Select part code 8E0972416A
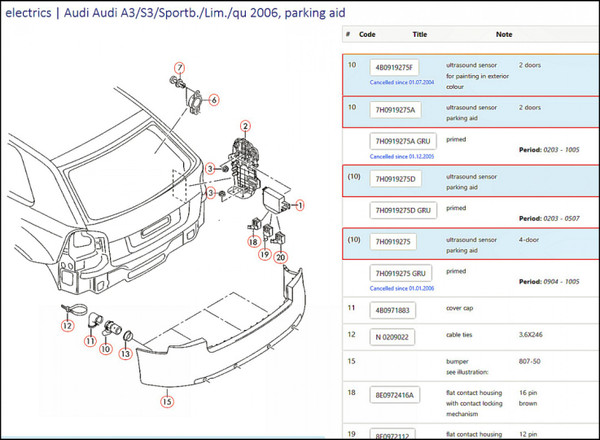The height and width of the screenshot is (440, 600). (399, 395)
